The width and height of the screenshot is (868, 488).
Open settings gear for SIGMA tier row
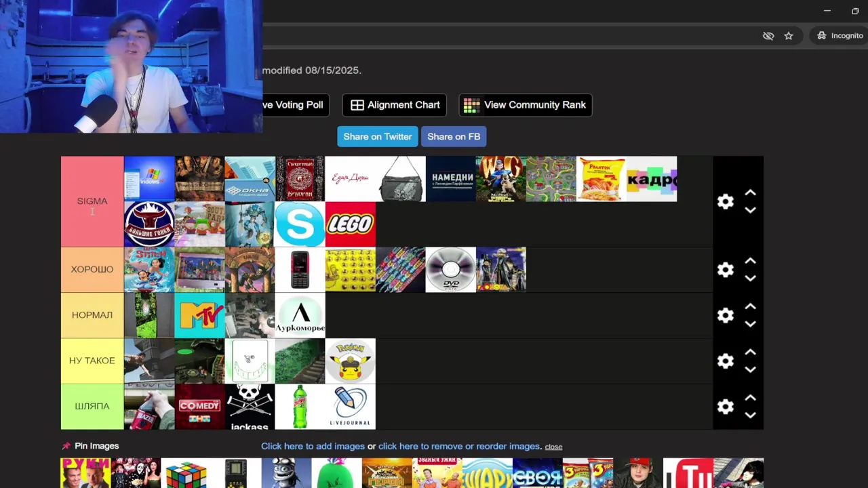click(x=726, y=201)
